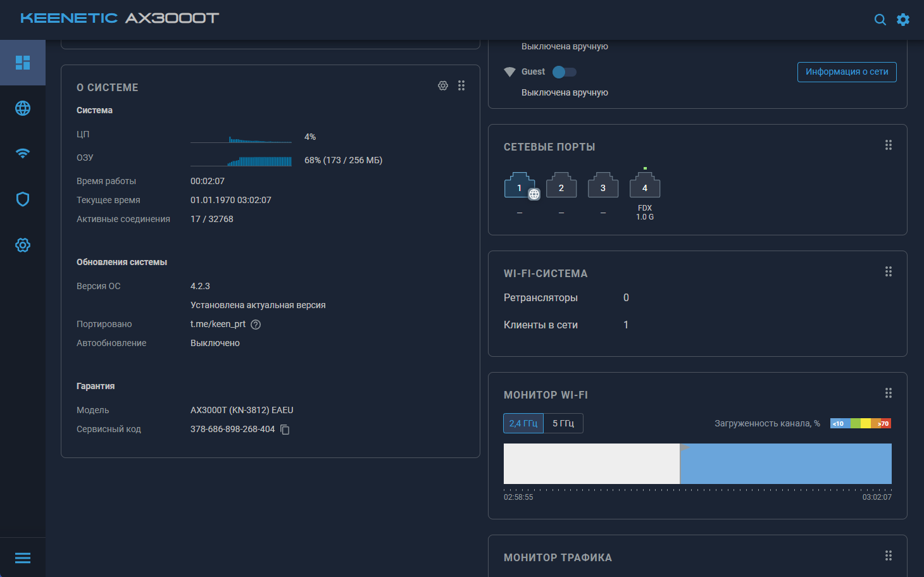The height and width of the screenshot is (577, 924).
Task: Open the Internet globe icon in the sidebar
Action: [23, 108]
